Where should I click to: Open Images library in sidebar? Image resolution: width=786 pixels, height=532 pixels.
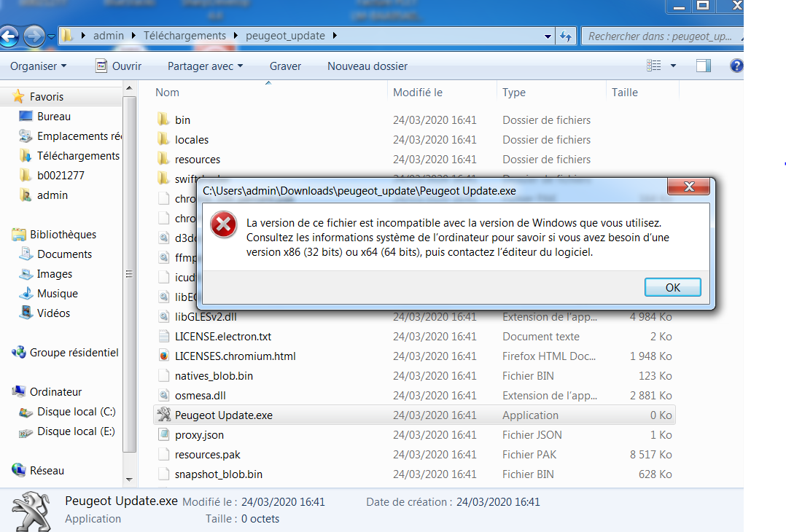point(54,273)
